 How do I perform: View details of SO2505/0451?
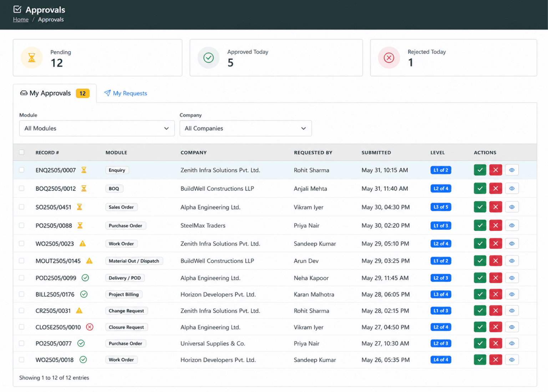click(x=512, y=207)
